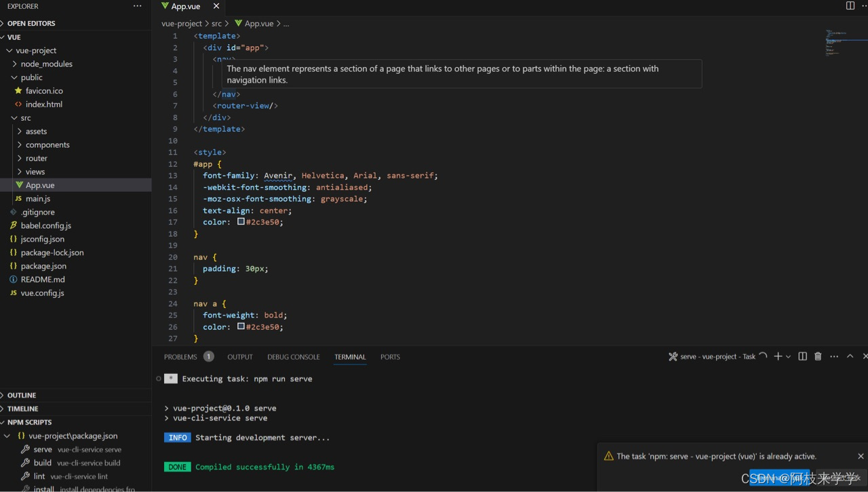Close the App.vue editor tab
Viewport: 868px width, 492px height.
point(216,6)
